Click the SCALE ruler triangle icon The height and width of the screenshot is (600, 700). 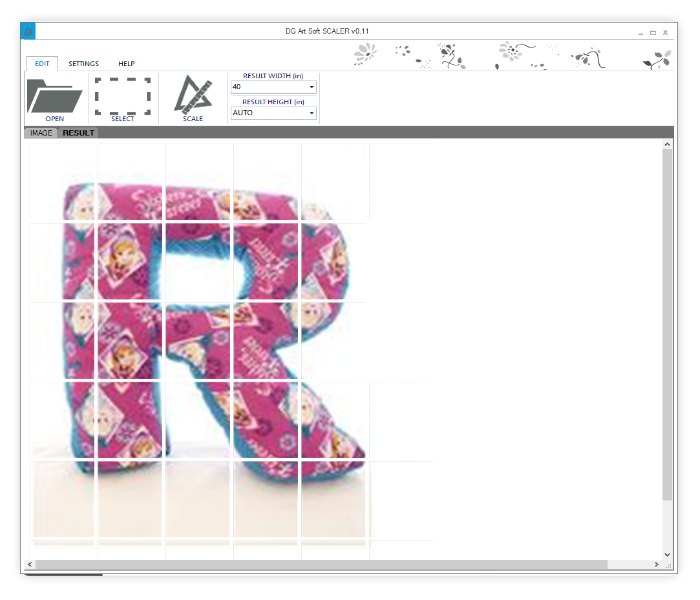pos(192,96)
